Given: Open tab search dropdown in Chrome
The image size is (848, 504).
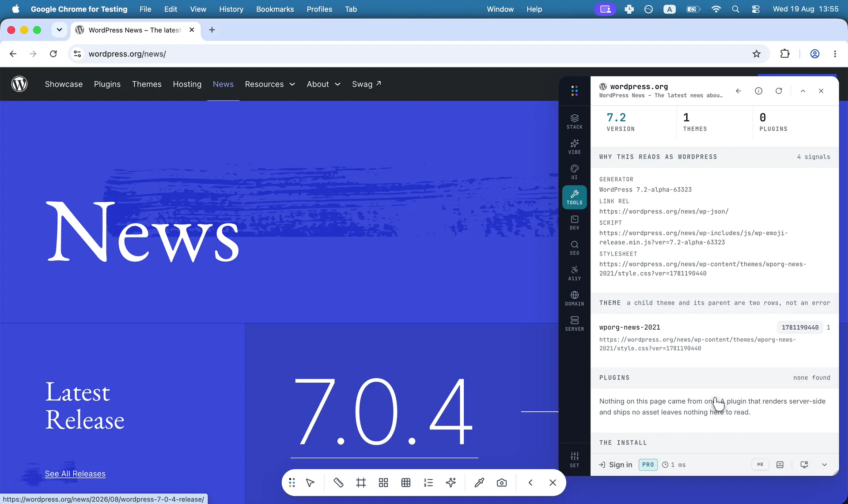Looking at the screenshot, I should (x=59, y=30).
